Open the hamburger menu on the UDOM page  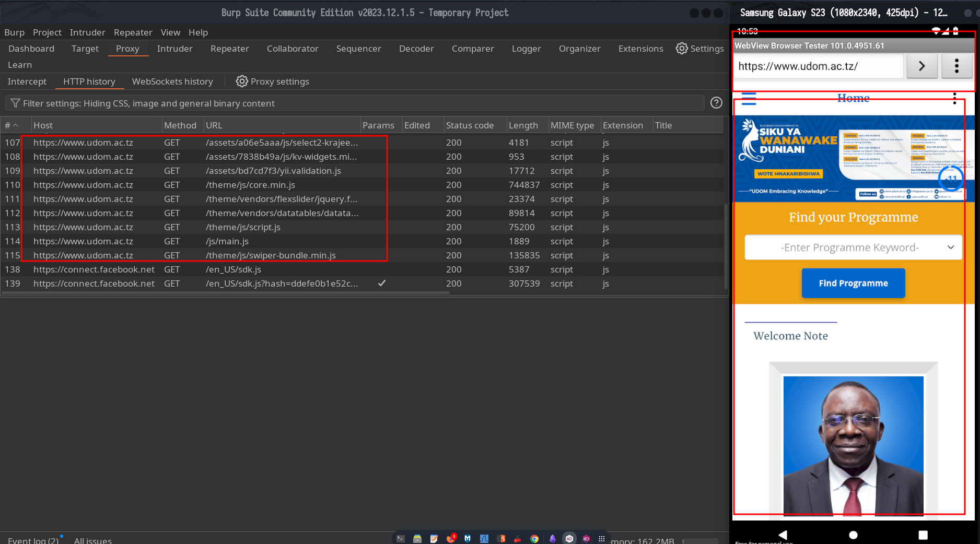pyautogui.click(x=749, y=99)
